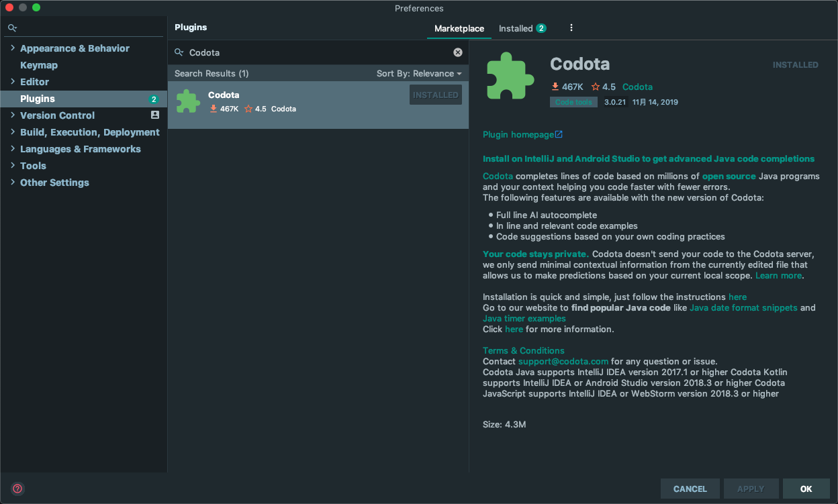838x504 pixels.
Task: Click the plugin search magnifier icon
Action: point(179,52)
